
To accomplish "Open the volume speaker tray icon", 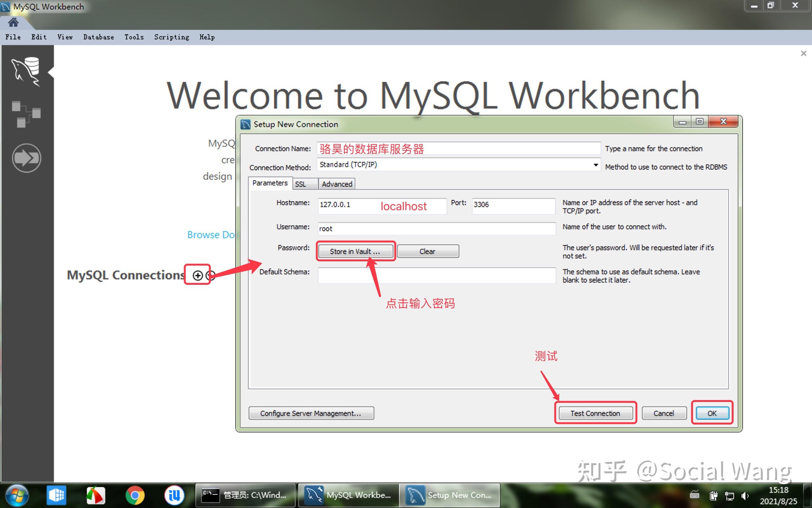I will pyautogui.click(x=745, y=496).
